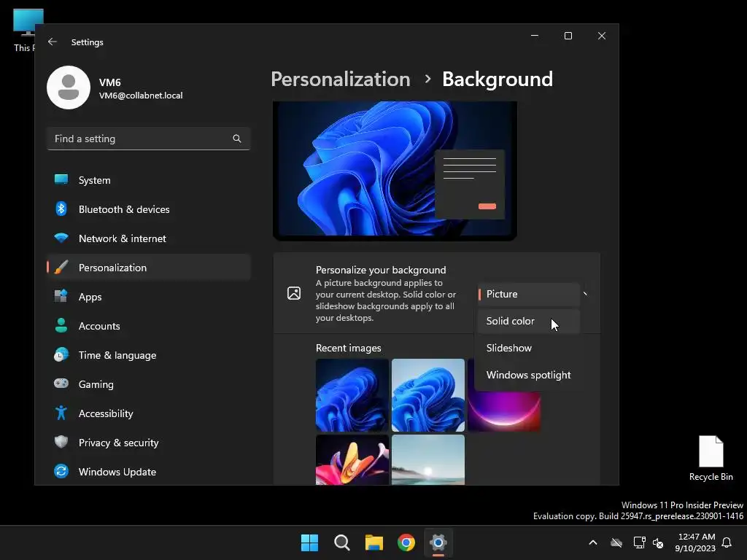Click the Gaming controller icon
Image resolution: width=747 pixels, height=560 pixels.
(61, 384)
